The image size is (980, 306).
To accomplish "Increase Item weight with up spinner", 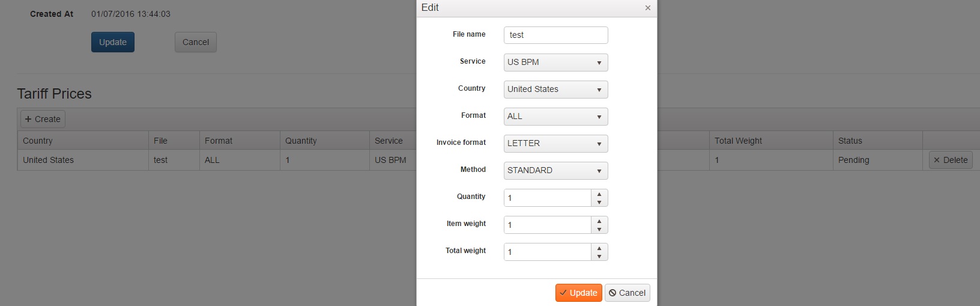I will pos(599,221).
